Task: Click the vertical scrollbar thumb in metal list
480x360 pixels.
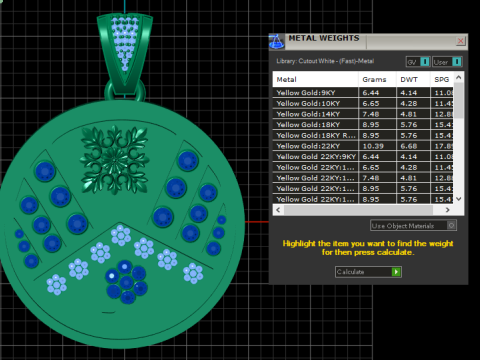Action: [x=459, y=100]
